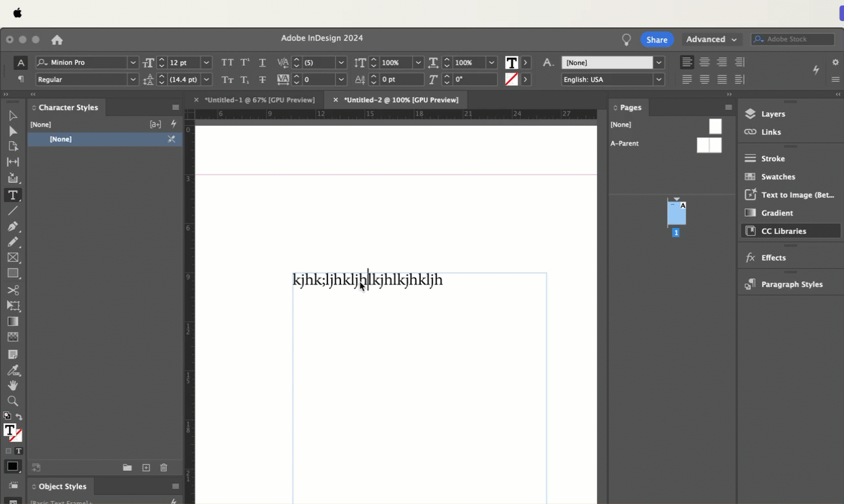The image size is (844, 504).
Task: Open the Swatches panel
Action: [778, 177]
